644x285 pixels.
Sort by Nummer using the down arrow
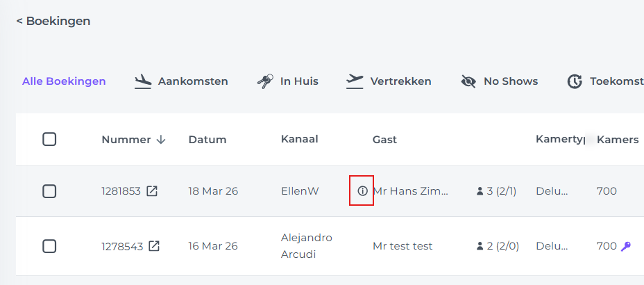coord(161,140)
